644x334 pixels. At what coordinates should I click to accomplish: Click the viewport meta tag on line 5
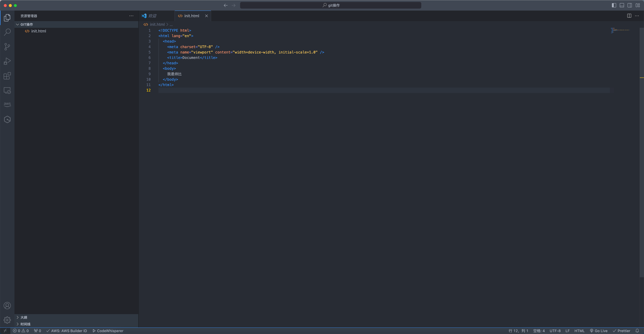246,52
